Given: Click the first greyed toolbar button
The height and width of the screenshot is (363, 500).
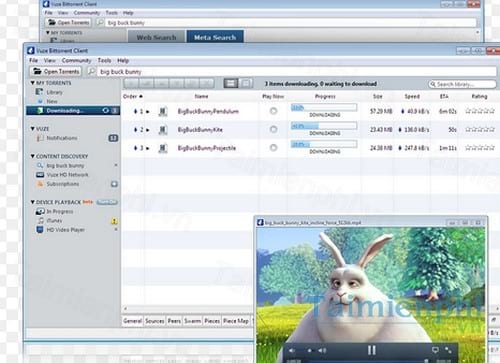Looking at the screenshot, I should click(x=131, y=83).
